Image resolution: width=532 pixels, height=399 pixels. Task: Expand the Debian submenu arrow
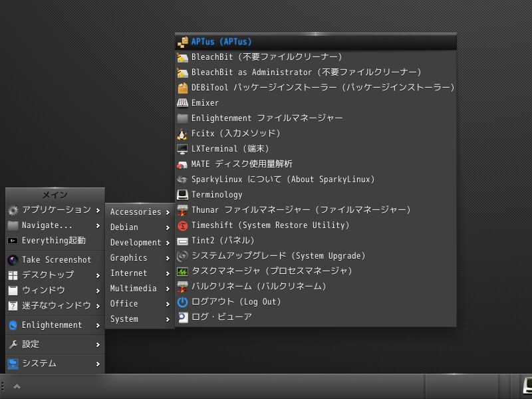point(168,227)
